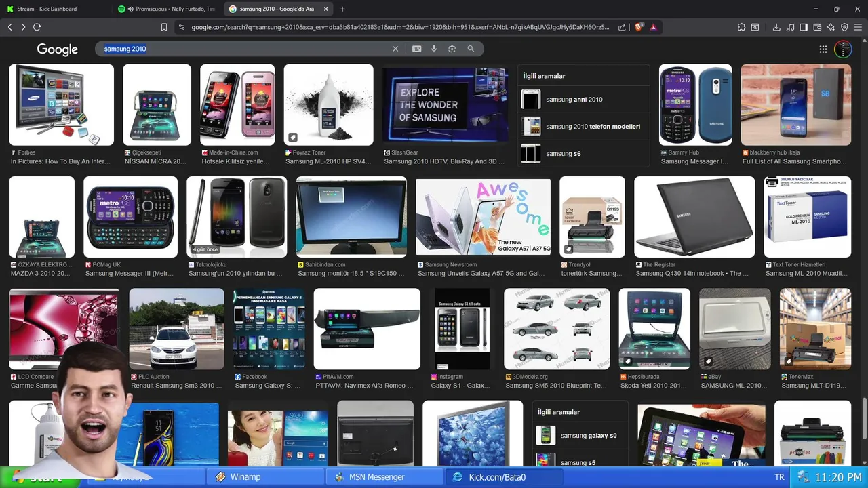Open a new browser tab

tap(342, 9)
